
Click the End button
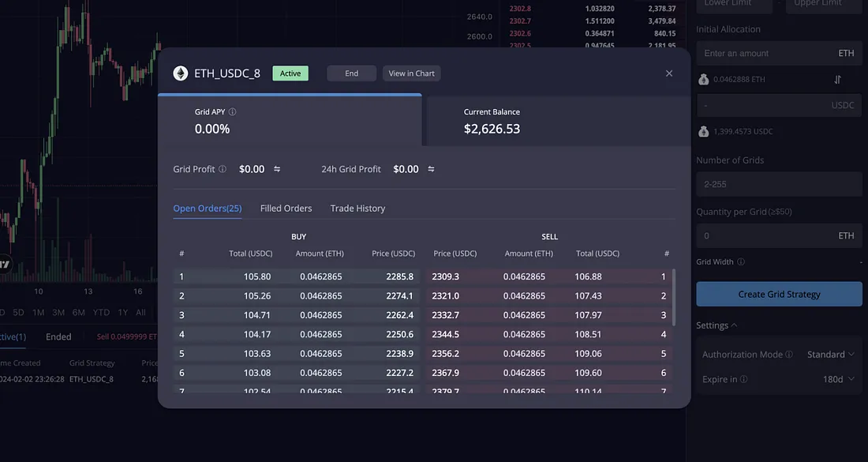pos(351,73)
